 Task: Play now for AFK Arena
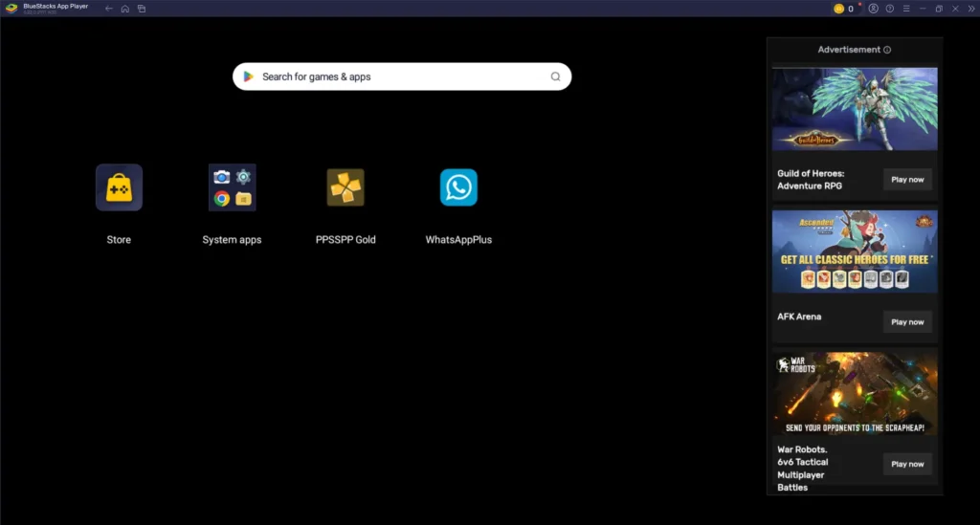click(x=907, y=322)
